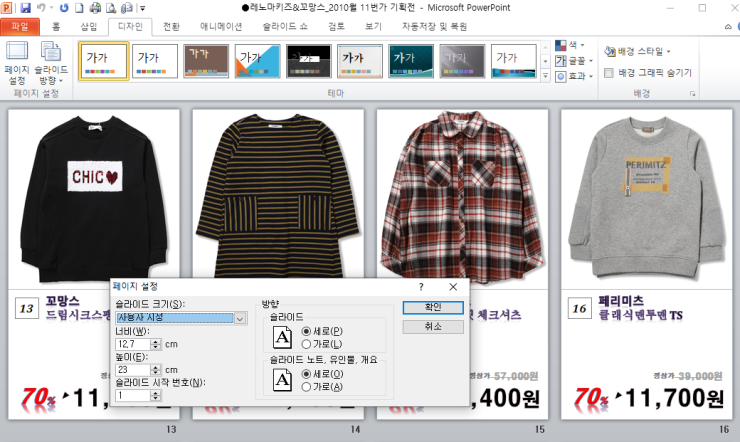Click the 페이지 설정 ribbon icon
The width and height of the screenshot is (740, 442).
tap(17, 63)
